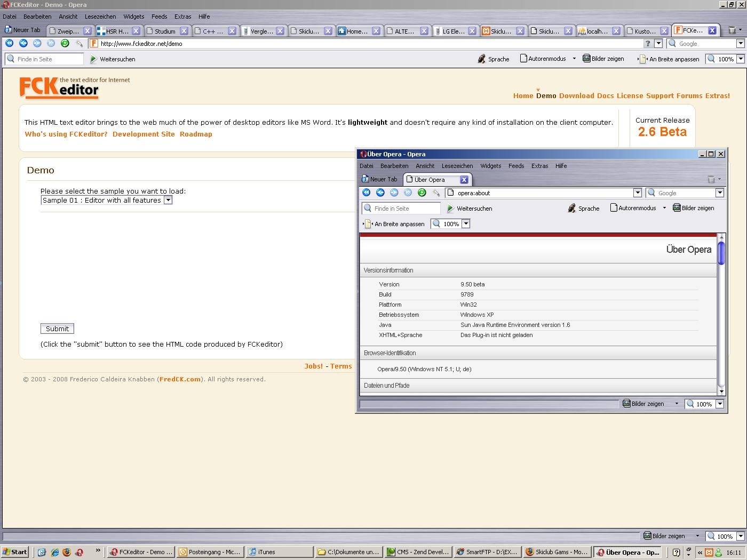Click the wand icon beside the main address bar
747x560 pixels.
point(80,44)
